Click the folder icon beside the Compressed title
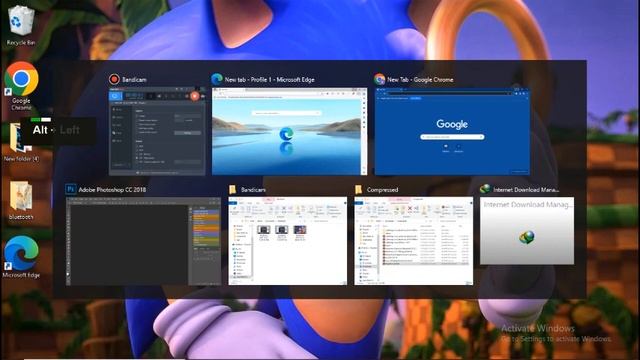Image resolution: width=640 pixels, height=360 pixels. click(x=359, y=189)
